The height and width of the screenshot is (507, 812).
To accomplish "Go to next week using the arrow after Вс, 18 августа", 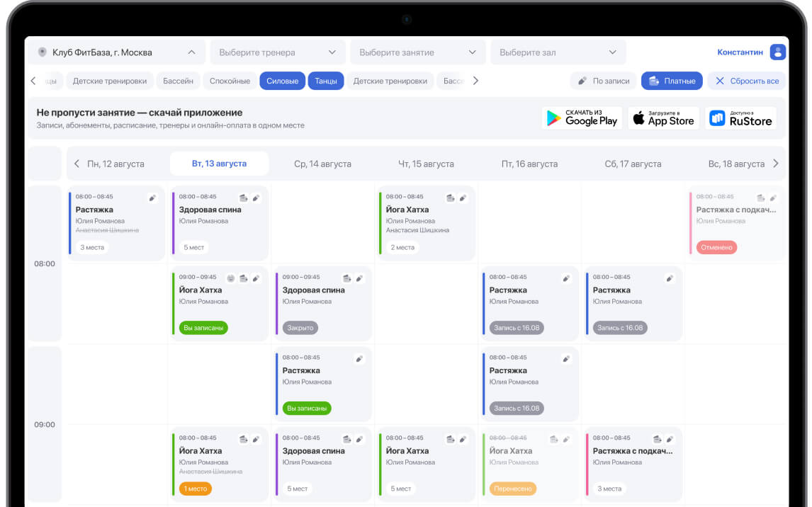I will coord(776,164).
